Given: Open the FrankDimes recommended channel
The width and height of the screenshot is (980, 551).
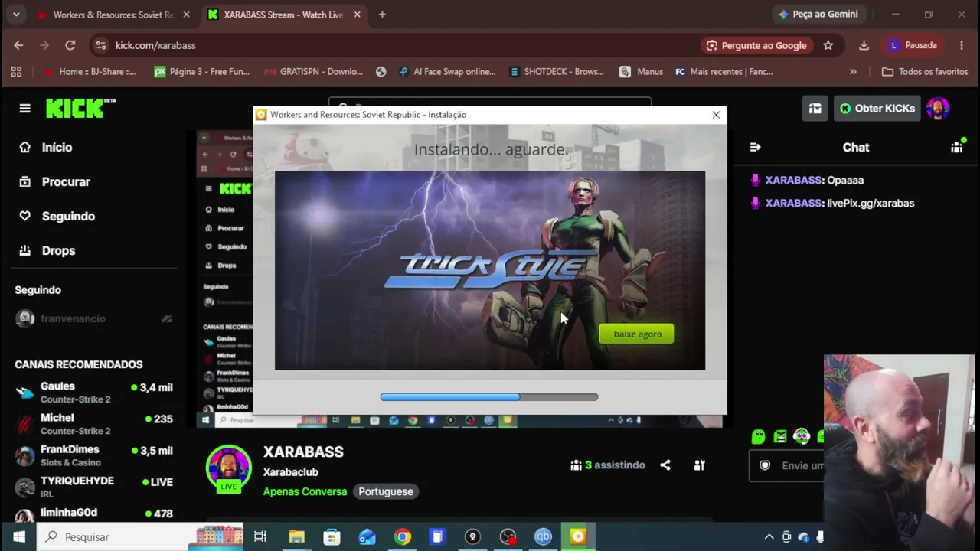Looking at the screenshot, I should click(x=94, y=455).
